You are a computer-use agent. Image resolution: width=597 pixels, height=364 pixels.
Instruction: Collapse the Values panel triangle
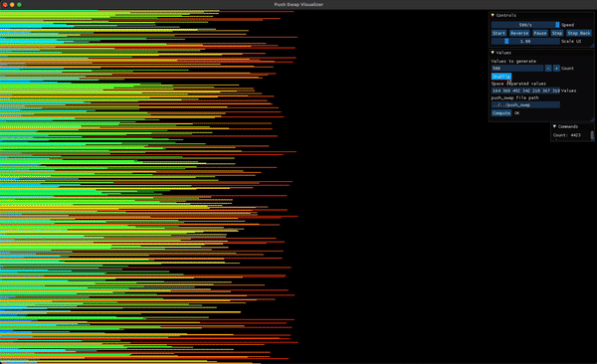pyautogui.click(x=493, y=53)
